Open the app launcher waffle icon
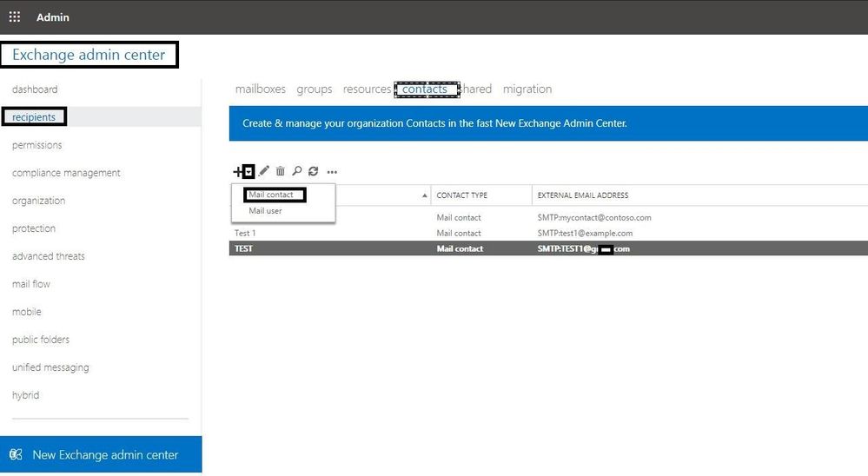The width and height of the screenshot is (868, 476). point(15,17)
